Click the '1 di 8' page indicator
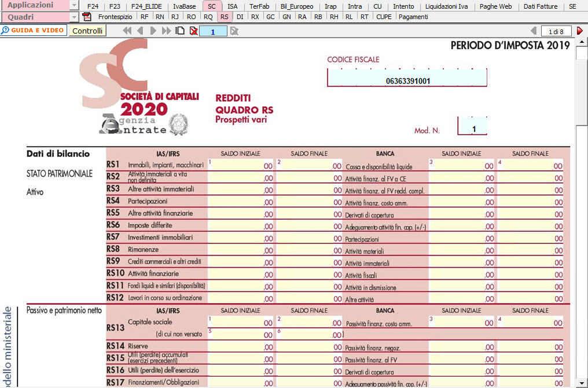The image size is (588, 388). coord(556,31)
